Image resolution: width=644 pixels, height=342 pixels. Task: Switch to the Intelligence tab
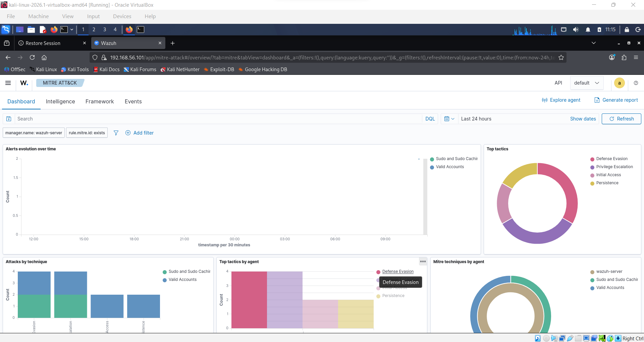[x=60, y=101]
